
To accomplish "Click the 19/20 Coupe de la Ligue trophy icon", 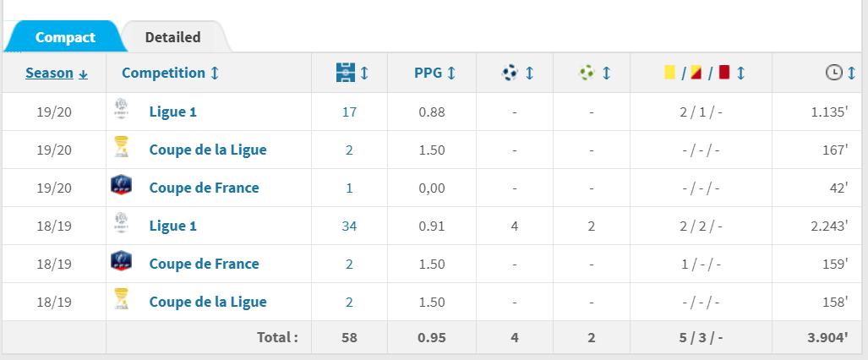I will tap(122, 150).
